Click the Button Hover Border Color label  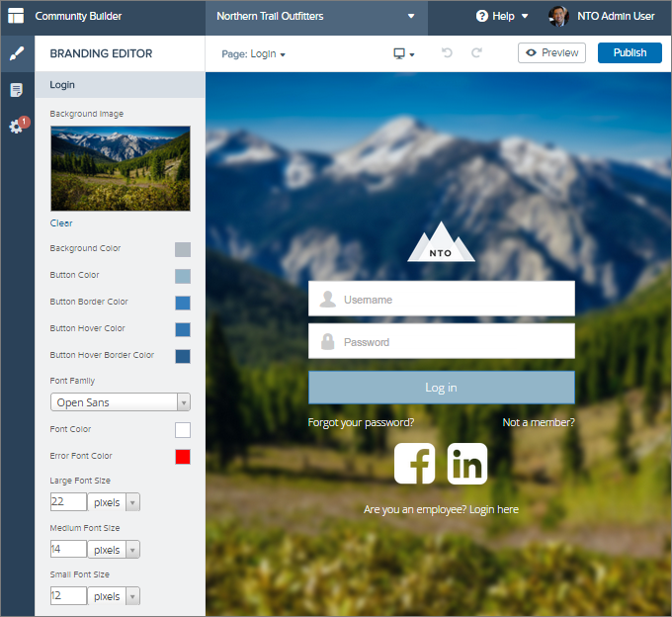102,355
